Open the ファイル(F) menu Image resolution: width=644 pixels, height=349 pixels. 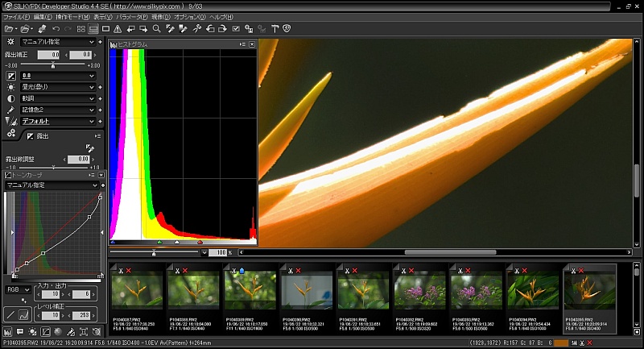coord(16,16)
